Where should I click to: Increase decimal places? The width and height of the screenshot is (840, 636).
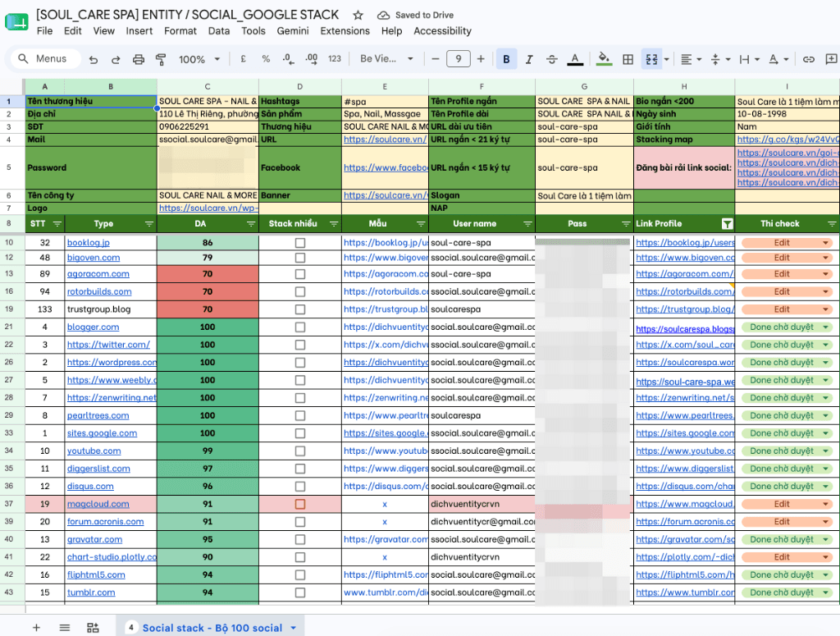coord(311,59)
